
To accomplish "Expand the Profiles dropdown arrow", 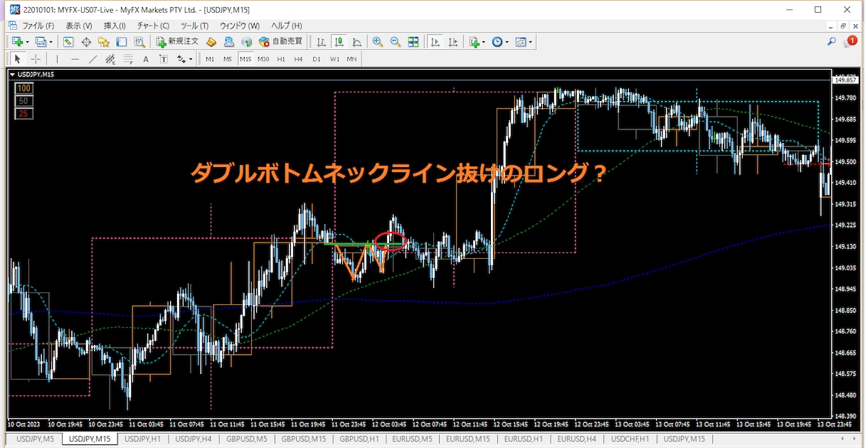I will coord(51,42).
